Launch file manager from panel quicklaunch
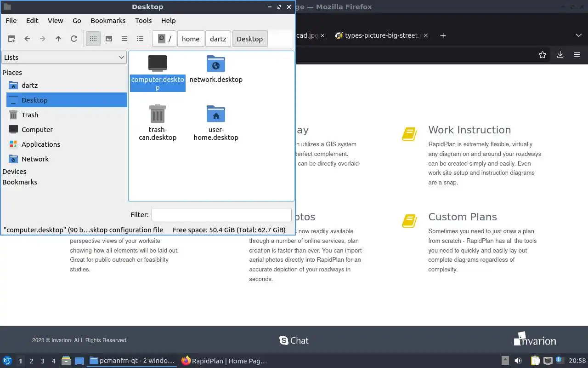588x368 pixels. tap(66, 361)
